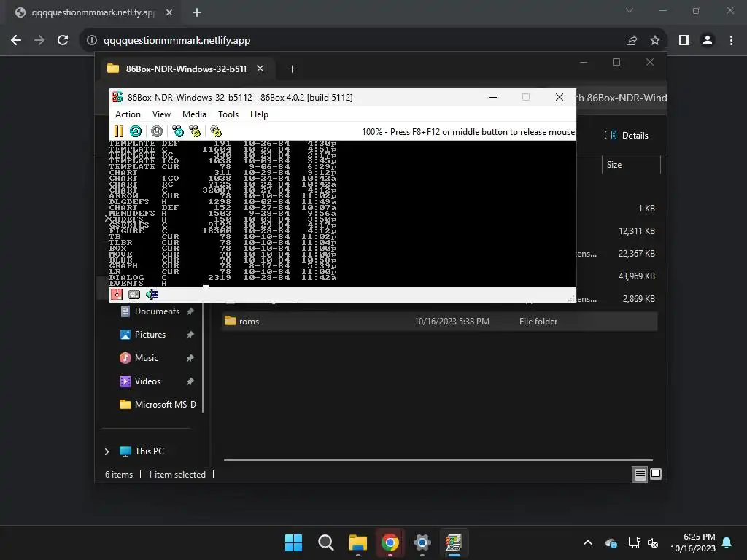This screenshot has width=747, height=560.
Task: Open the Media menu in 86Box
Action: [x=194, y=114]
